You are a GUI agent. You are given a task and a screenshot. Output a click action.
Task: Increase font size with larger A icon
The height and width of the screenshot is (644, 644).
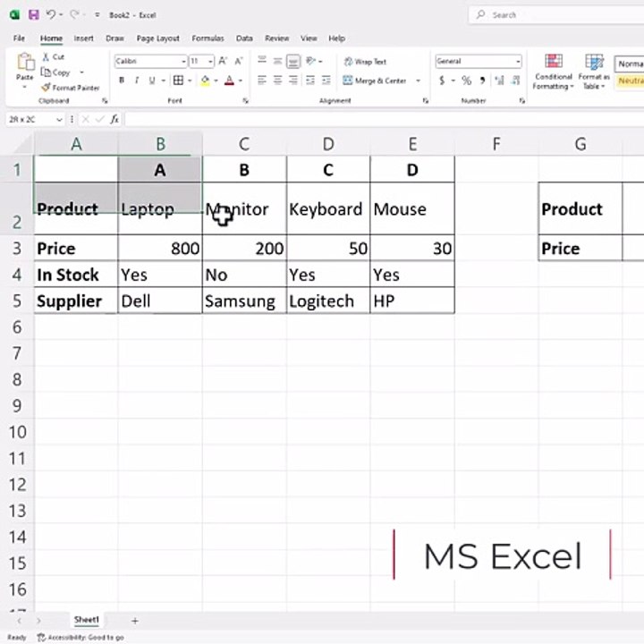tap(223, 61)
